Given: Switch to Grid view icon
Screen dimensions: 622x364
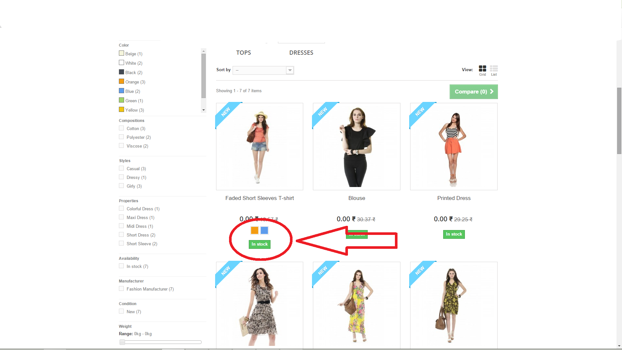Looking at the screenshot, I should [x=482, y=69].
